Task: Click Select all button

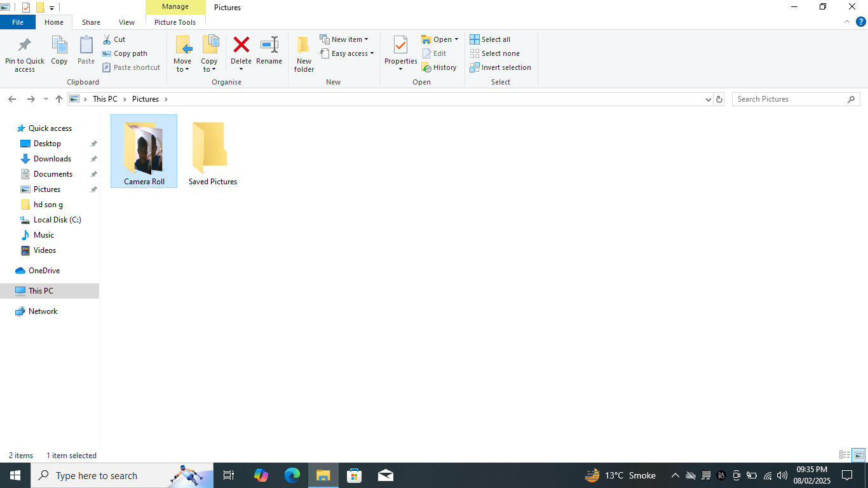Action: (490, 39)
